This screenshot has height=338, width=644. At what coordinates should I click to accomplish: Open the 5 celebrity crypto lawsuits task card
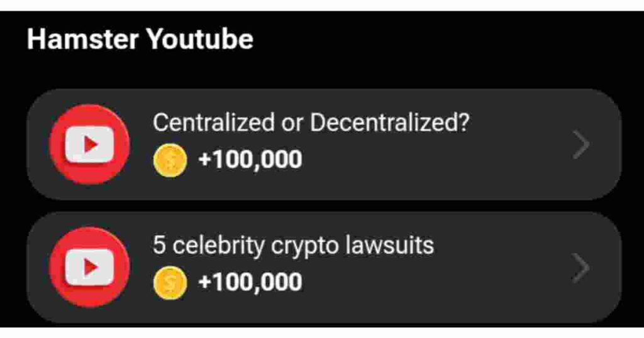pos(324,268)
